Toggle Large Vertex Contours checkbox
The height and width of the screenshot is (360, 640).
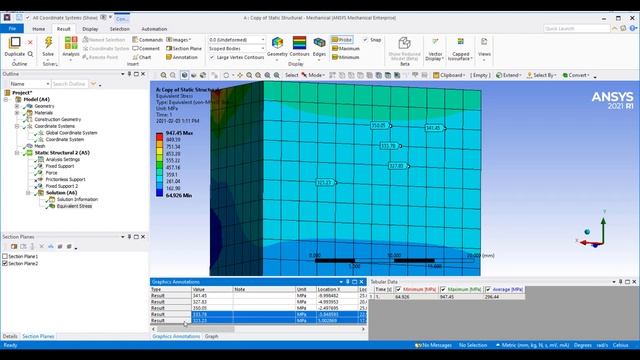[x=211, y=58]
